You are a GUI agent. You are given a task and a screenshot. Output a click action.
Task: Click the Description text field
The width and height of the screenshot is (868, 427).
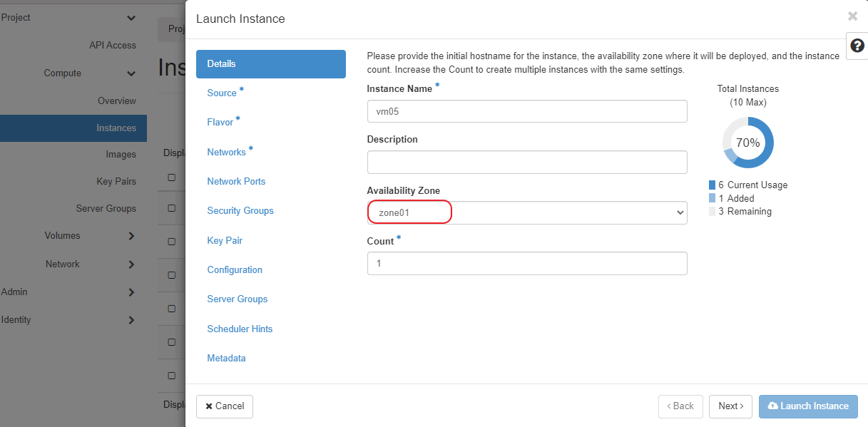526,162
